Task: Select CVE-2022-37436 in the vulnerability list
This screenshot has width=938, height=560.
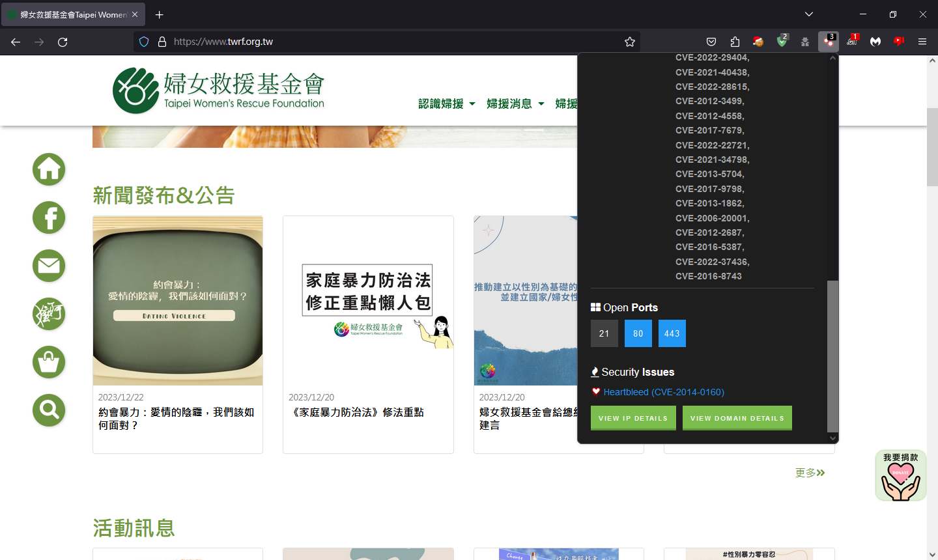Action: click(713, 262)
